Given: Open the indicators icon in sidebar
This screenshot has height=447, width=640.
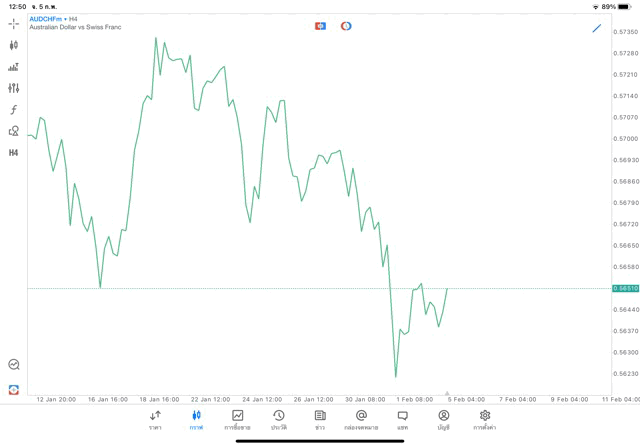Looking at the screenshot, I should click(x=14, y=67).
